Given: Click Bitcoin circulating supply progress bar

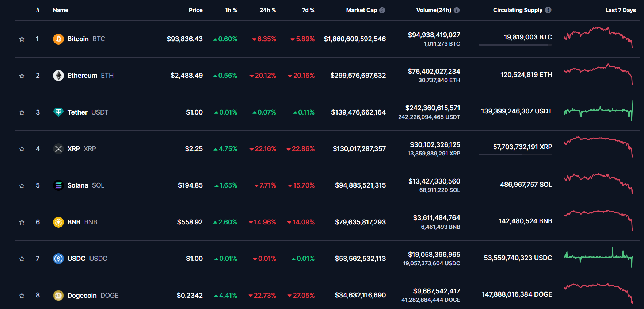Looking at the screenshot, I should [x=515, y=45].
